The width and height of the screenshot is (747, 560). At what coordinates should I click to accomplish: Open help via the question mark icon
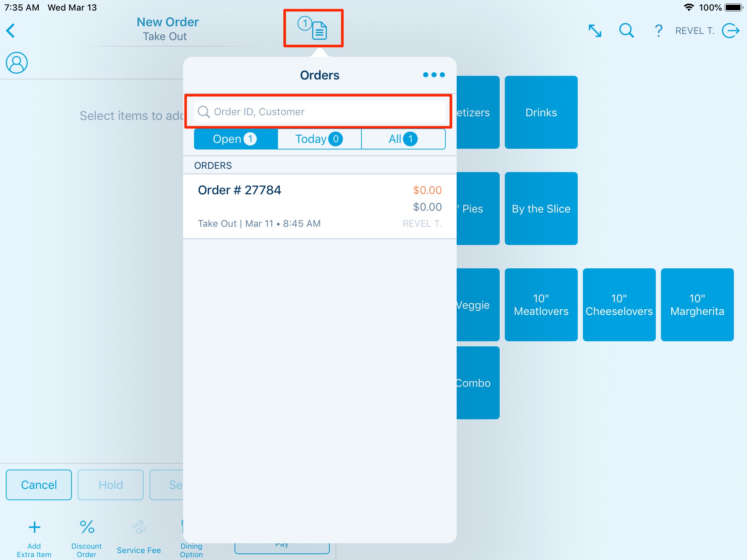(x=658, y=31)
